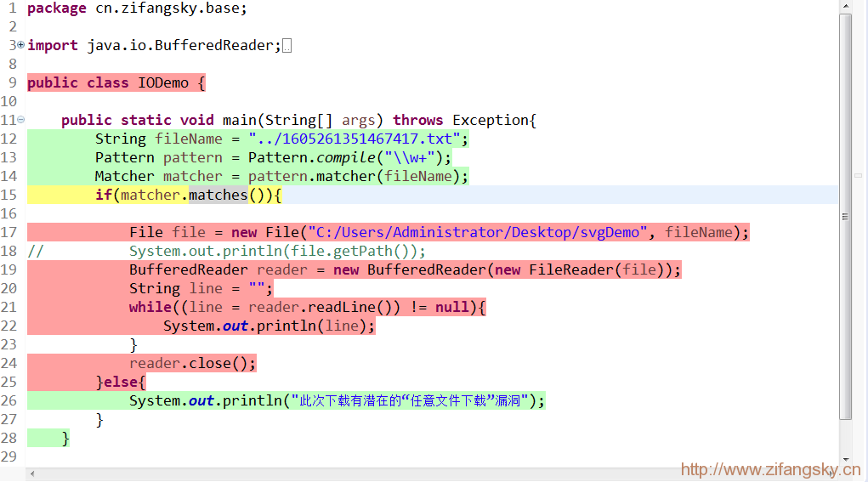Click String line declaration on line 20

(201, 289)
